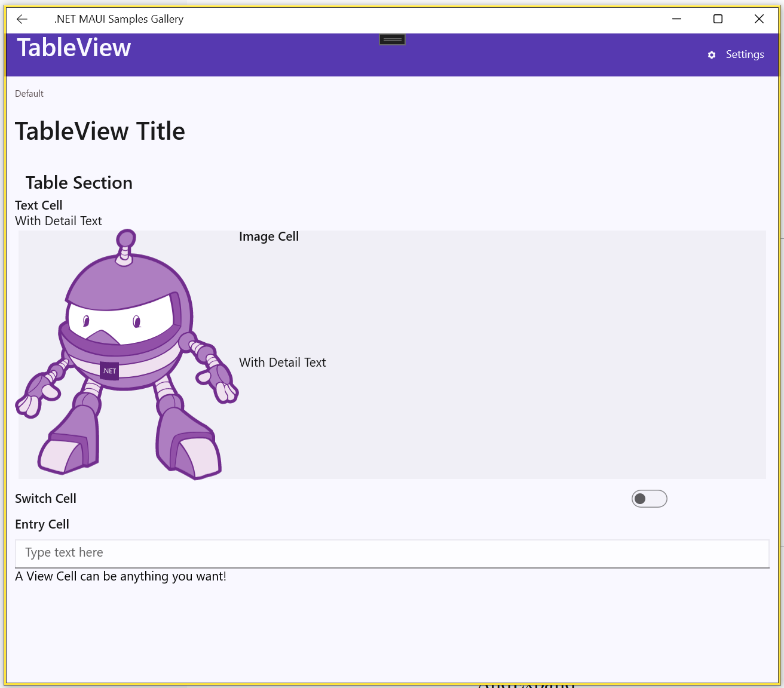The width and height of the screenshot is (784, 688).
Task: Focus the 'Type text here' entry field
Action: [391, 553]
